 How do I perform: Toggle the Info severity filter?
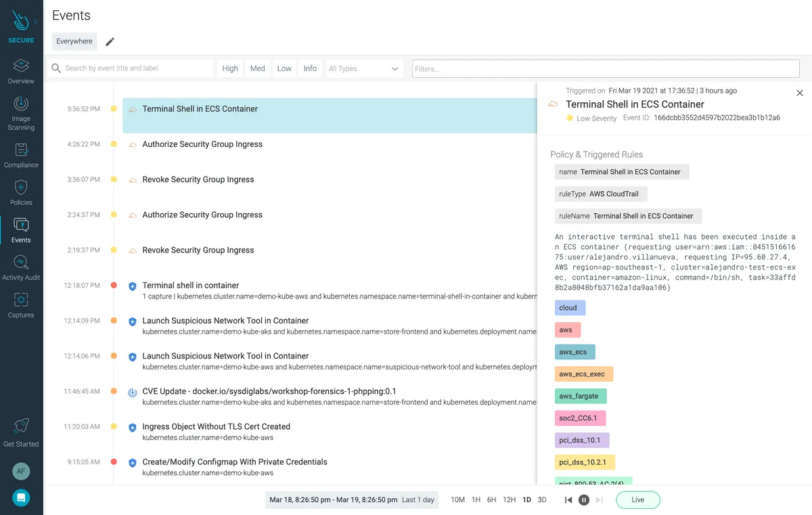coord(310,68)
